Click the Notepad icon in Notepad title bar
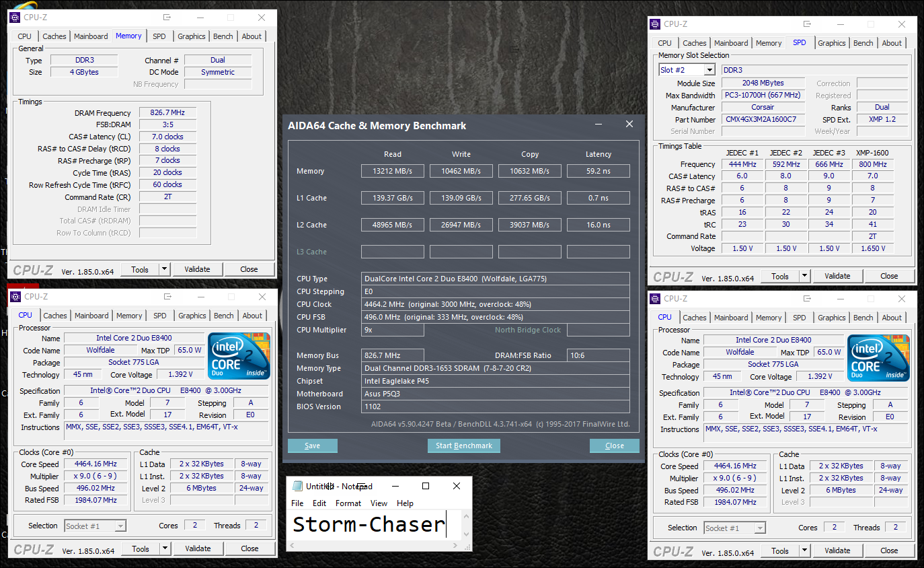The height and width of the screenshot is (568, 924). click(297, 486)
